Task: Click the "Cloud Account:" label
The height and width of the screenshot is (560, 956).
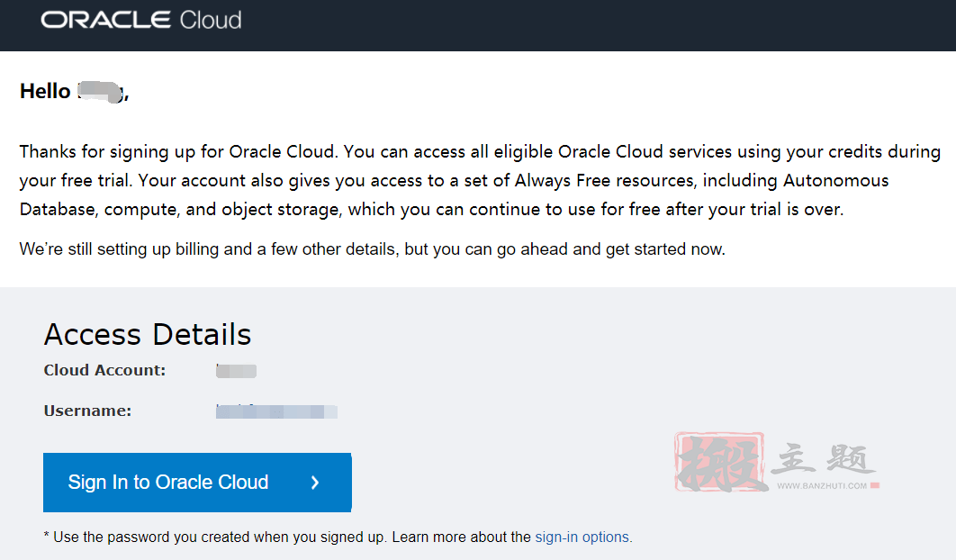Action: click(x=104, y=370)
